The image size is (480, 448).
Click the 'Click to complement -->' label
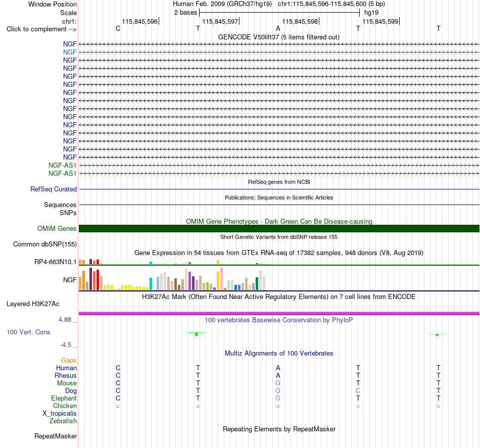[x=41, y=29]
